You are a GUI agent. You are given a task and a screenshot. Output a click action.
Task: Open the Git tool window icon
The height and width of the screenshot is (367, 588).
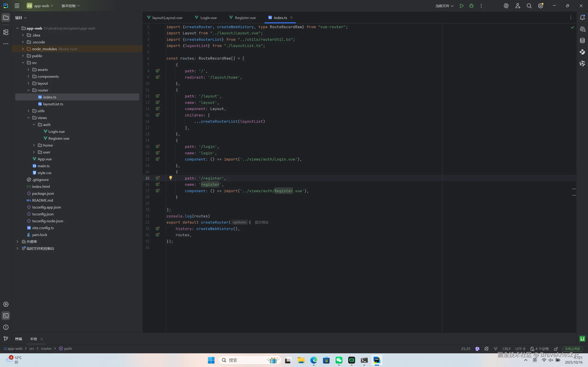click(6, 339)
